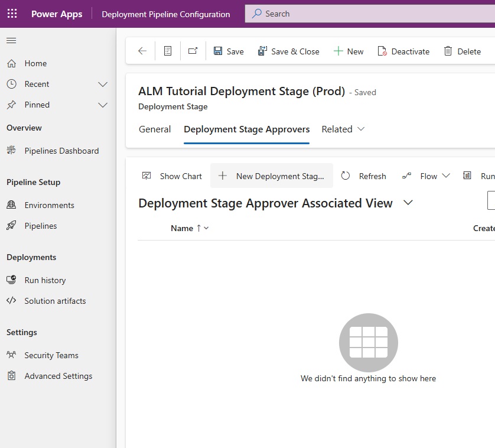Click the empty grid placeholder icon
The width and height of the screenshot is (495, 448).
click(369, 342)
